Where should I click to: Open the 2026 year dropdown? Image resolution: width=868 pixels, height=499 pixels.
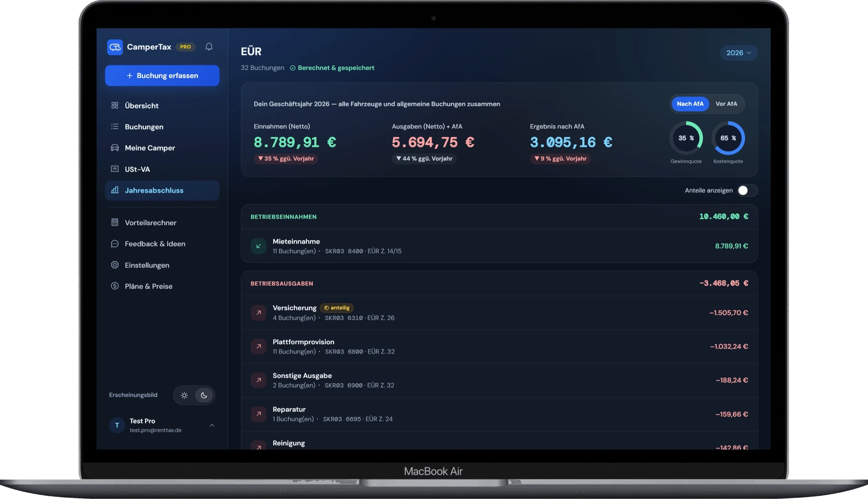[x=739, y=53]
